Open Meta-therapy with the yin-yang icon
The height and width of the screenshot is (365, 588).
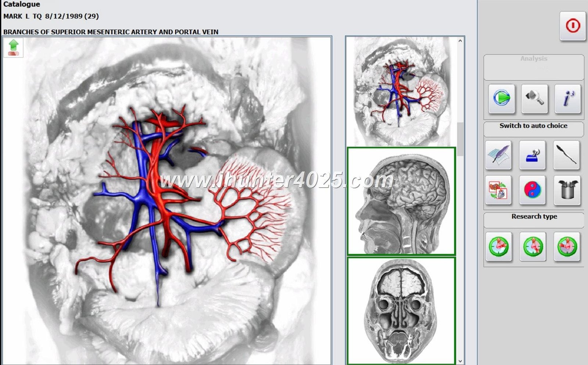533,190
